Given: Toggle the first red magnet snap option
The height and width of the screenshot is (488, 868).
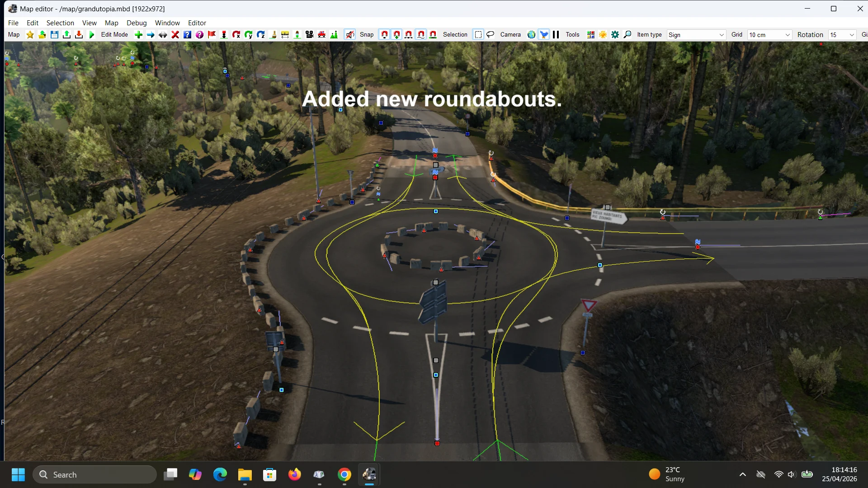Looking at the screenshot, I should [x=384, y=35].
